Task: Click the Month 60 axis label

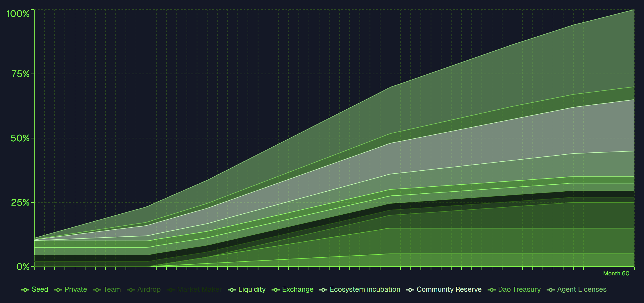Action: (616, 273)
